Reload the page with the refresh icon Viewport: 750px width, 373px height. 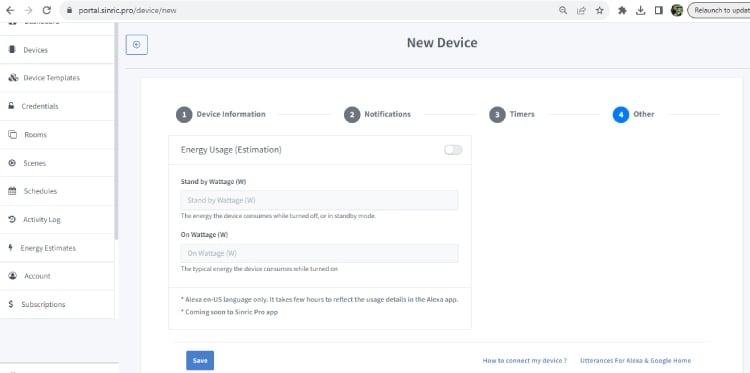tap(46, 10)
